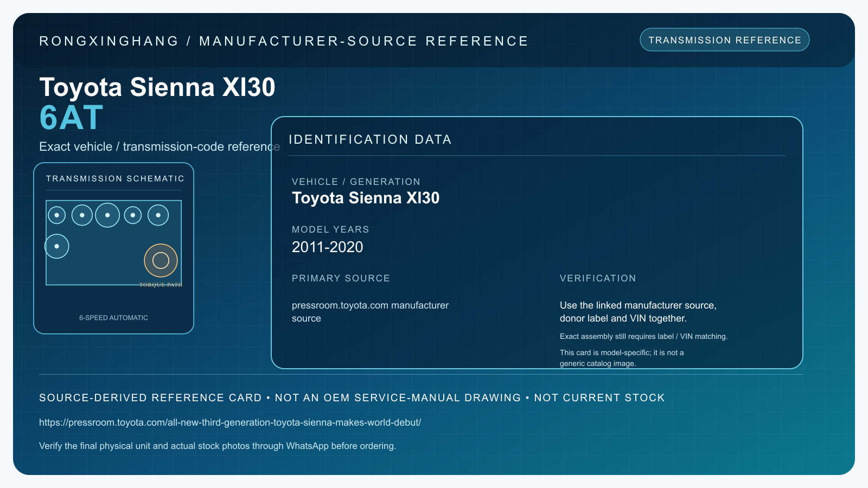The image size is (868, 488).
Task: Click "Use the linked manufacturer source" instruction
Action: tap(638, 312)
